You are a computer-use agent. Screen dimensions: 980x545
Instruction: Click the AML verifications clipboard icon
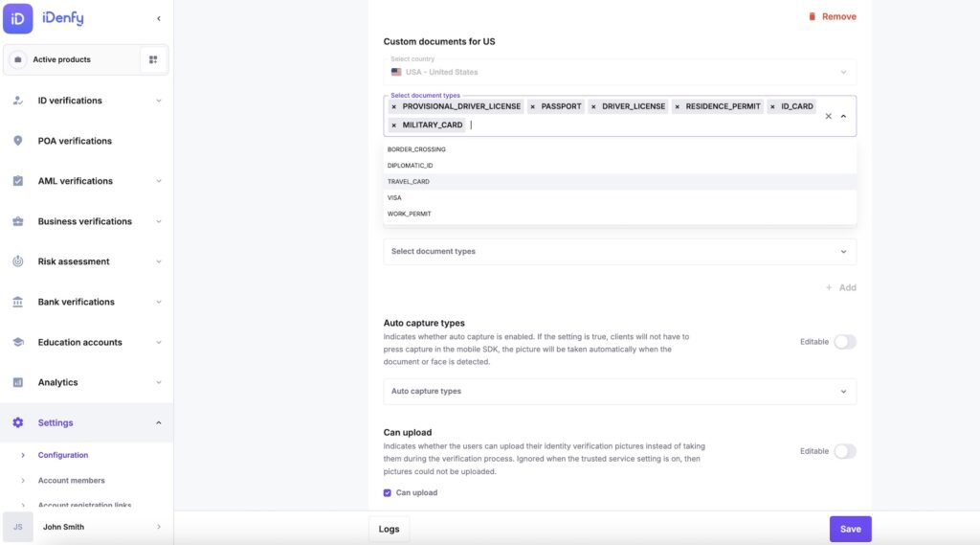point(18,181)
